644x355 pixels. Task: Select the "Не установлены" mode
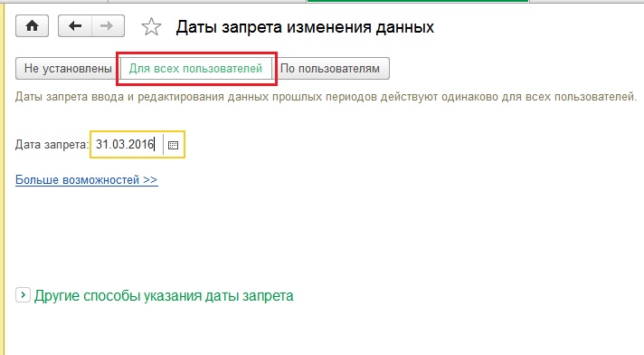(68, 68)
